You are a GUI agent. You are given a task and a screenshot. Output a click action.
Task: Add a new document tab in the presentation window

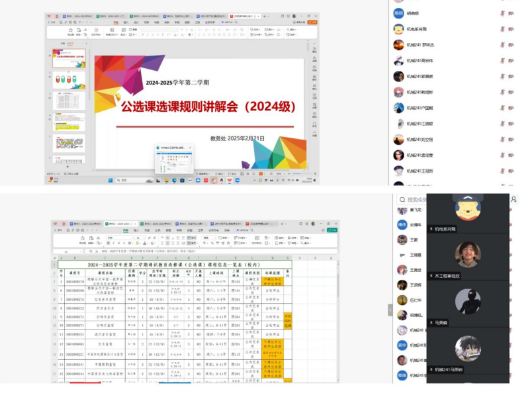[265, 16]
